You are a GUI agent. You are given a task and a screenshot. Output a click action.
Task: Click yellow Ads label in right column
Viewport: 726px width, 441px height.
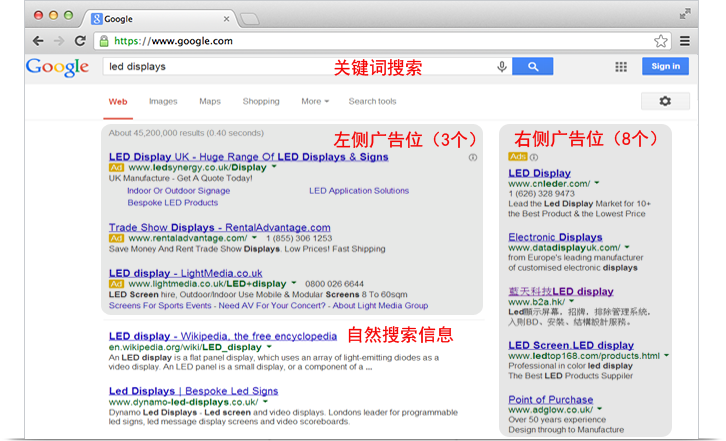tap(518, 157)
